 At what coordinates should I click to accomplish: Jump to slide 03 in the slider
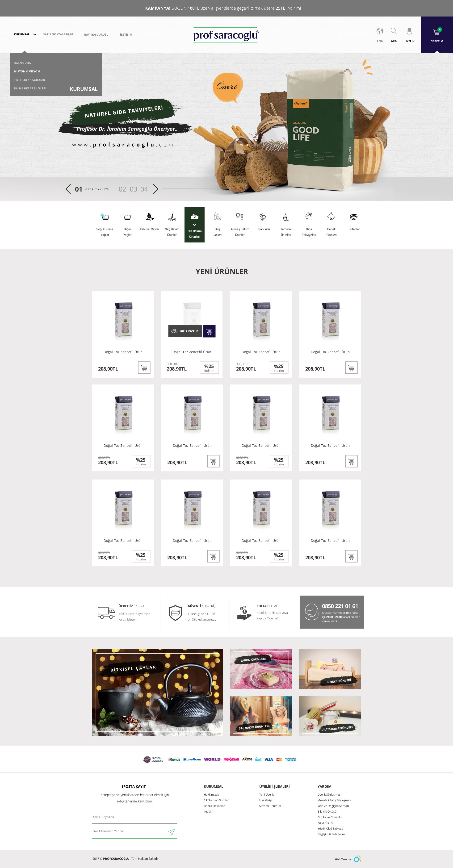pos(134,189)
